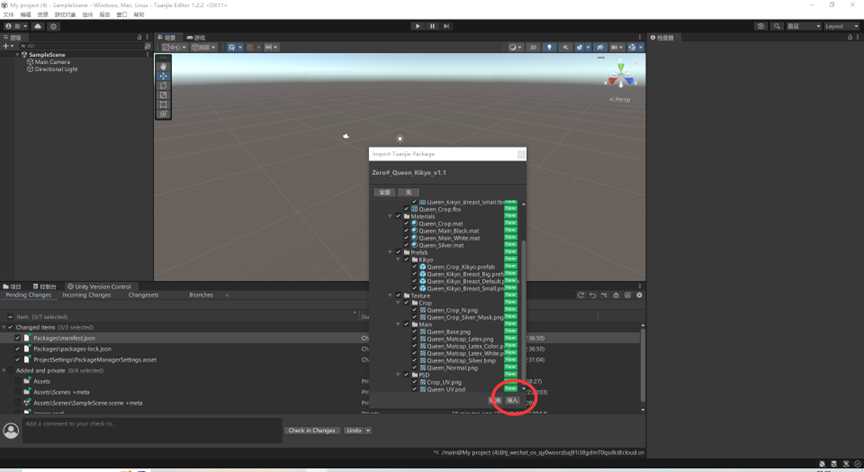
Task: Click the Import button circled in red
Action: coord(513,400)
